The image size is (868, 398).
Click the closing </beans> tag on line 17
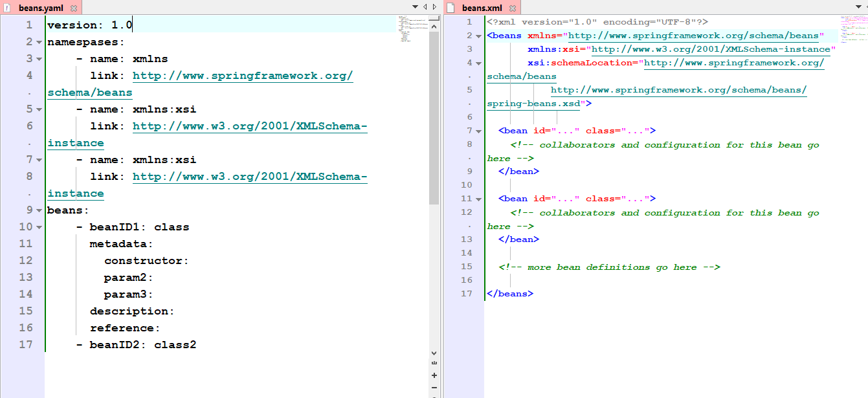click(510, 294)
